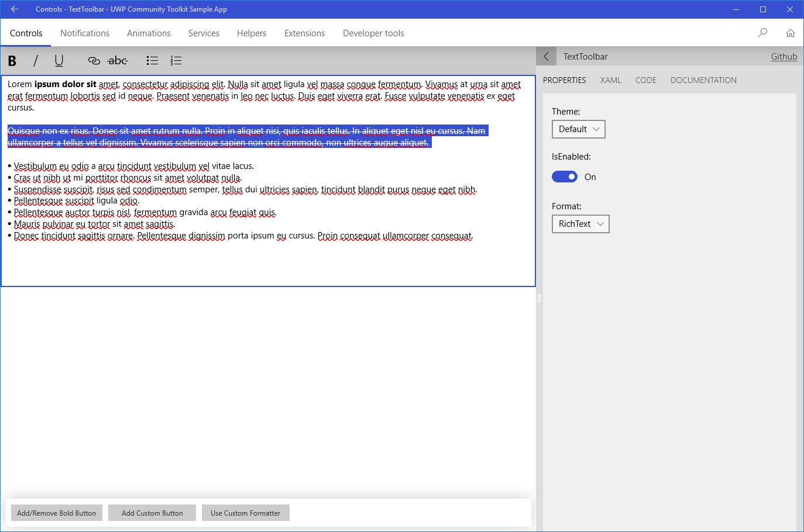Navigate back with title bar arrow
Screen dimensions: 804x532
coord(15,9)
